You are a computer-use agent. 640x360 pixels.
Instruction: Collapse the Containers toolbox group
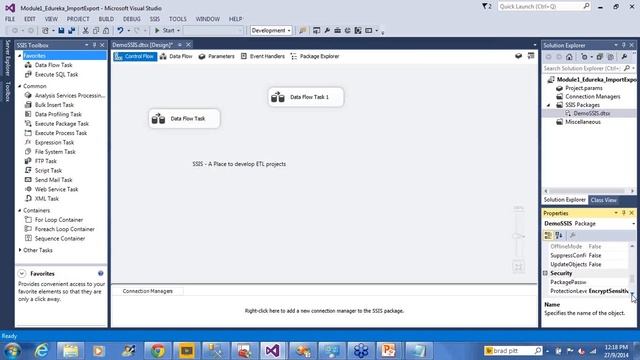tap(20, 211)
